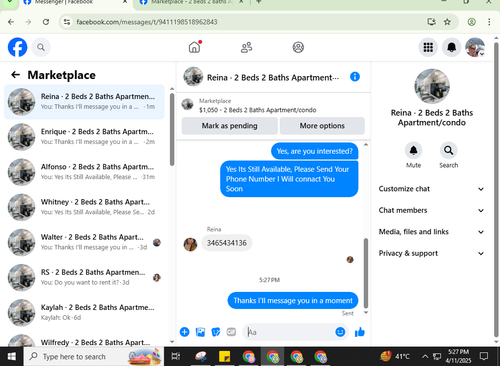Open the install app icon in address bar
The width and height of the screenshot is (500, 366).
431,22
